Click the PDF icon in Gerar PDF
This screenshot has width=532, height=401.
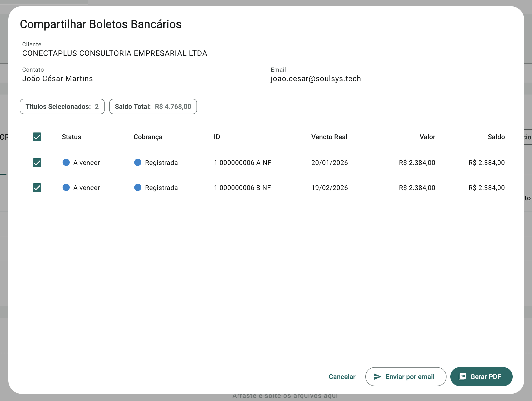[462, 377]
